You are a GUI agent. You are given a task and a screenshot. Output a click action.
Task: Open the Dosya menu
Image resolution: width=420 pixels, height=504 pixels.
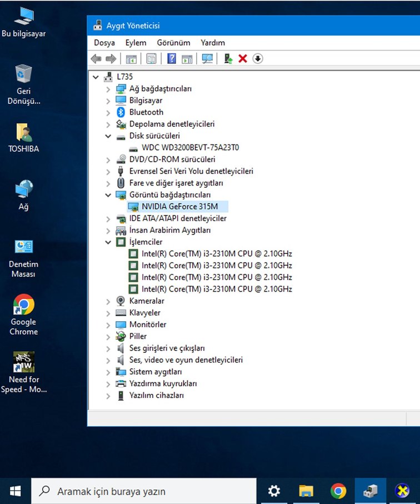(104, 43)
